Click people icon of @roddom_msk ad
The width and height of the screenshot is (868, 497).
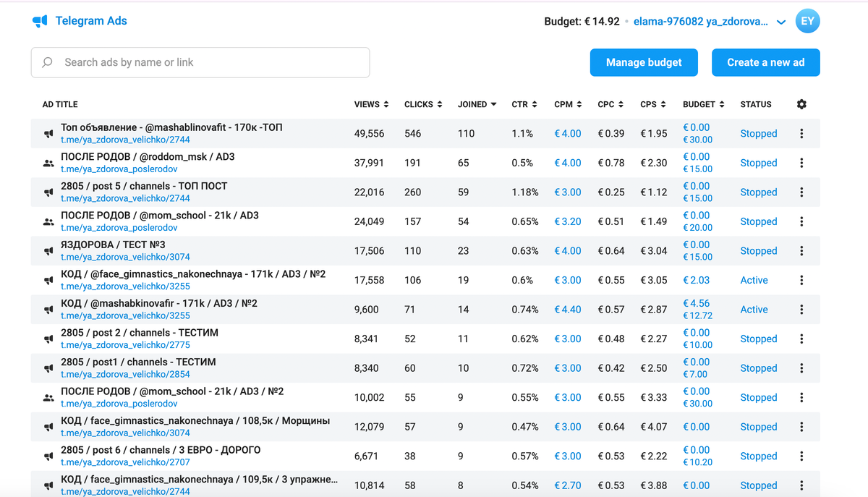pos(48,163)
